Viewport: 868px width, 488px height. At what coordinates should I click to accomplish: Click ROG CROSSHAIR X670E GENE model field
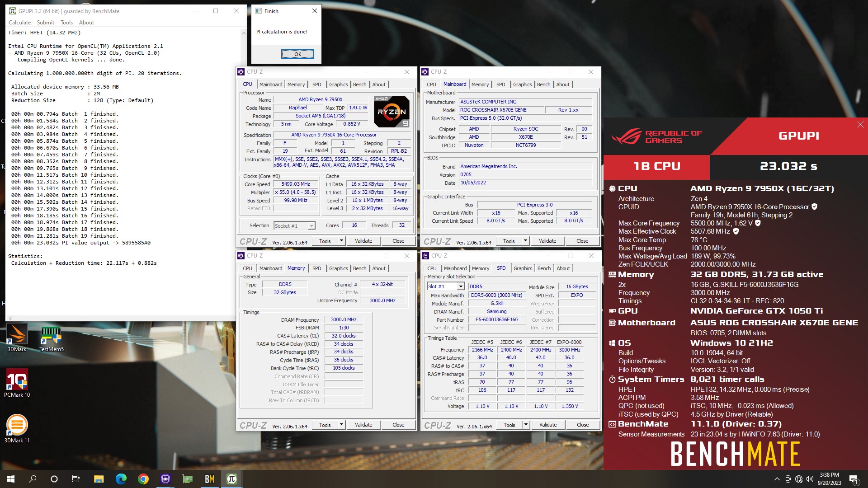click(x=500, y=110)
